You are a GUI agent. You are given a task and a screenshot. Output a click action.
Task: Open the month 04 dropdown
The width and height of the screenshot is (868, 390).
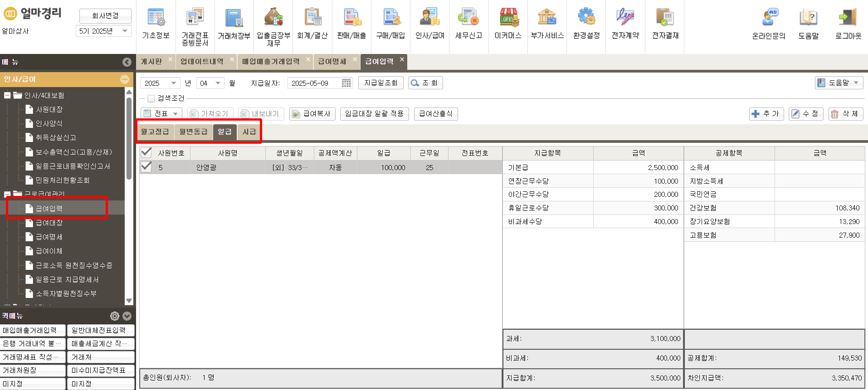click(210, 83)
